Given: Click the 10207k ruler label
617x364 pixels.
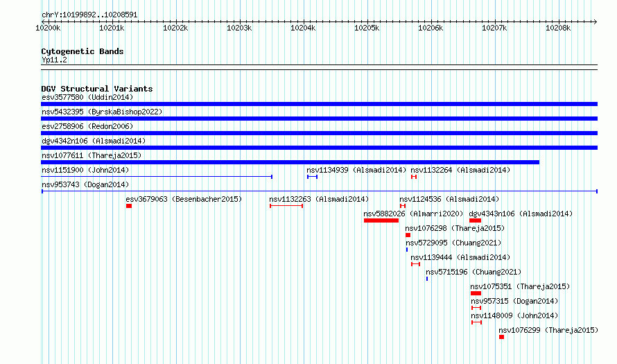Looking at the screenshot, I should (494, 28).
